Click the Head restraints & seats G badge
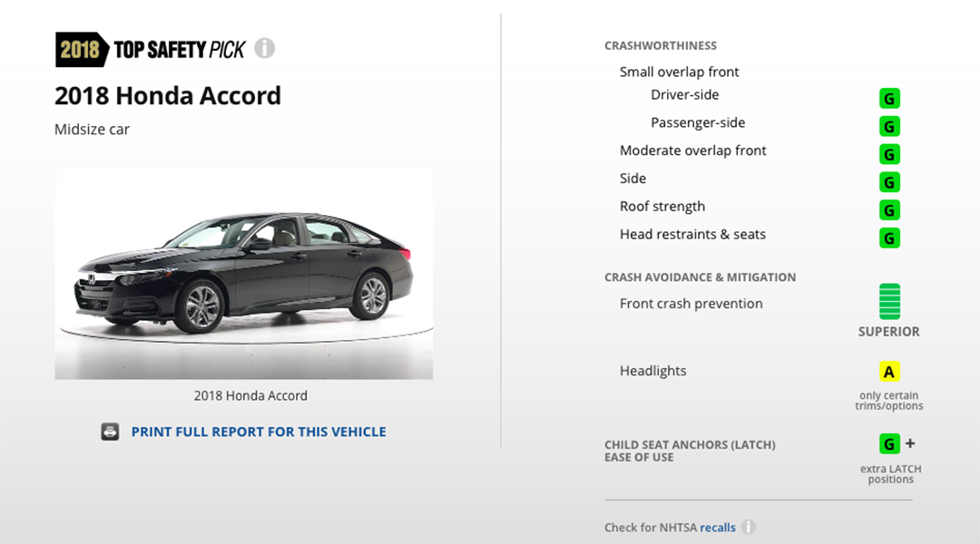 889,238
